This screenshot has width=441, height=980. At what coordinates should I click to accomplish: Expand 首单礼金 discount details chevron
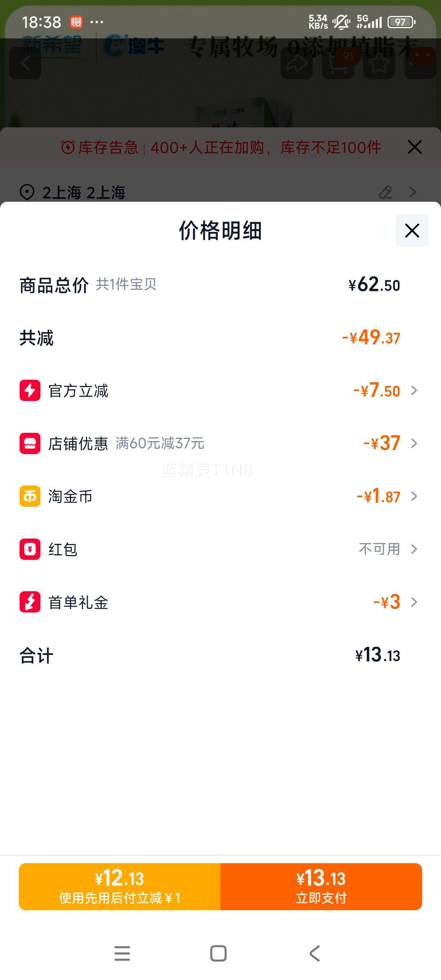414,602
